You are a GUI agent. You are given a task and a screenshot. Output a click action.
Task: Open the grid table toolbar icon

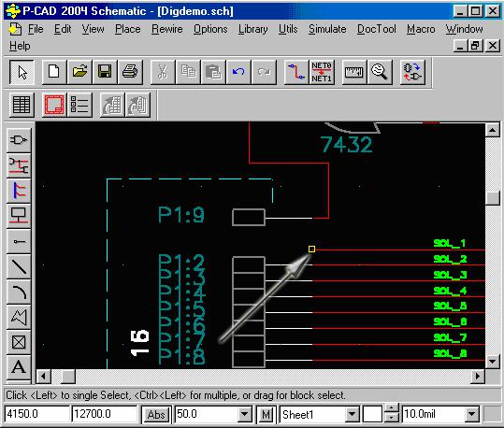[x=22, y=105]
